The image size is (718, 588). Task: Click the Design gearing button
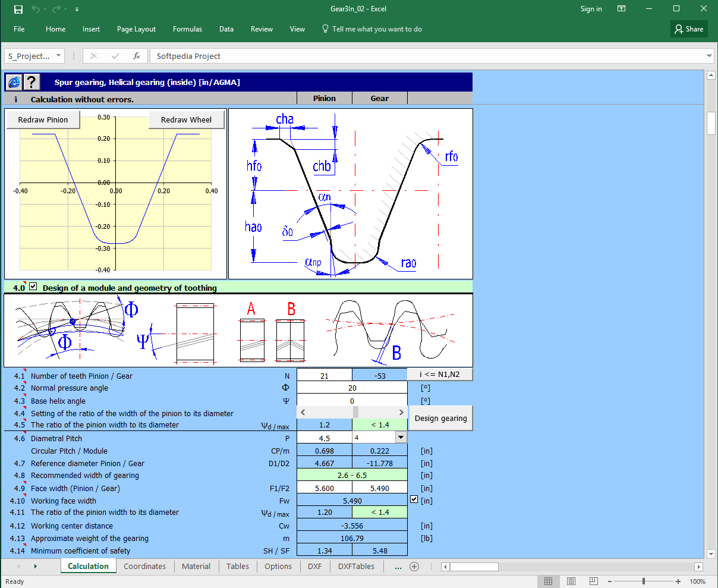[440, 418]
